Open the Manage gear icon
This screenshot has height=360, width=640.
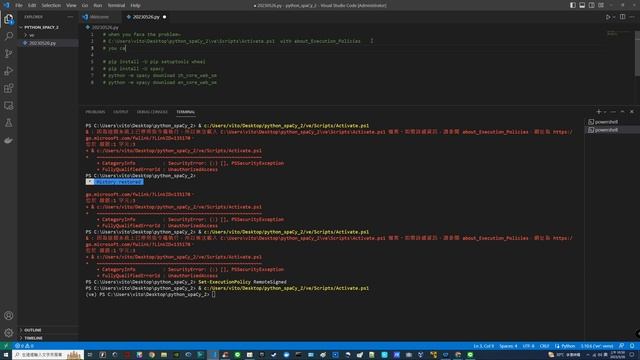[x=9, y=333]
